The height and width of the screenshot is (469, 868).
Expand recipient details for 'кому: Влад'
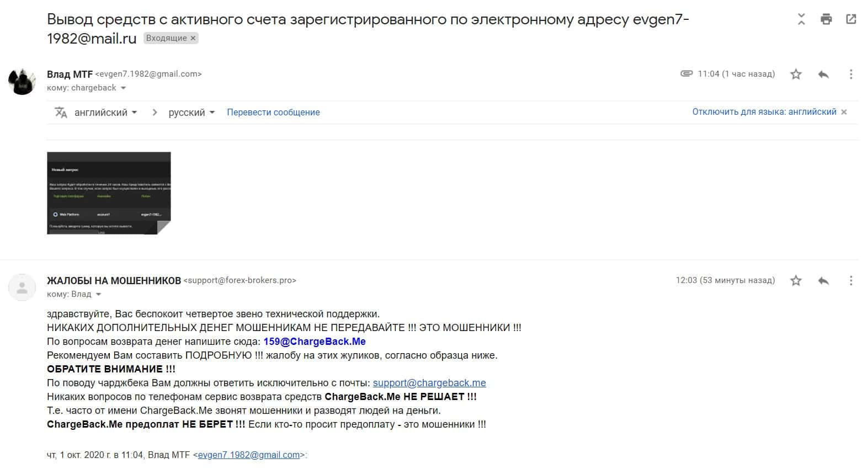click(x=99, y=295)
